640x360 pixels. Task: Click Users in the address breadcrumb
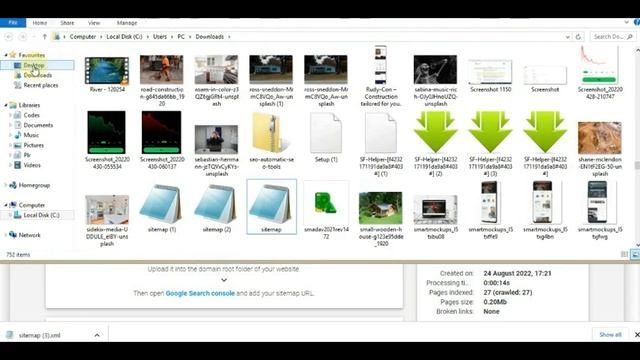click(160, 37)
